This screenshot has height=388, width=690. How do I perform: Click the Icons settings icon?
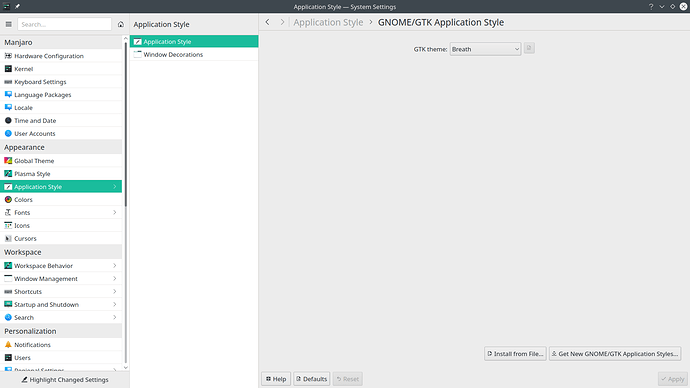click(8, 225)
